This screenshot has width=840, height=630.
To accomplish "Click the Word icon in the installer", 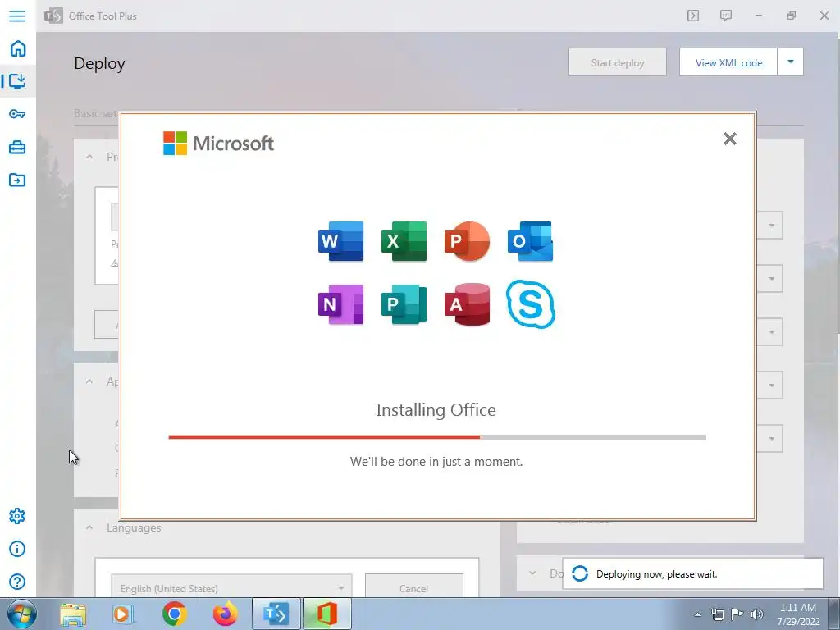I will tap(340, 241).
